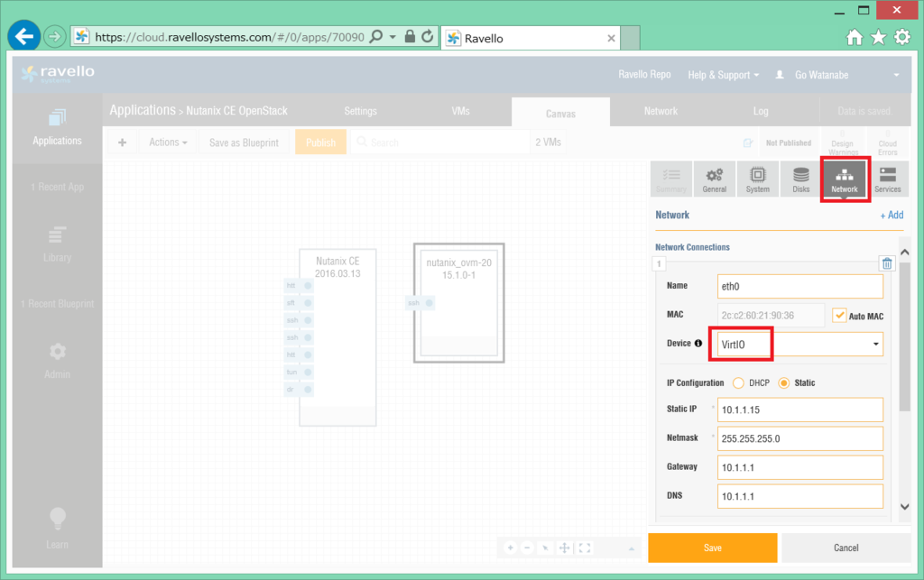Click the scroll up arrow in Network panel

(x=904, y=252)
